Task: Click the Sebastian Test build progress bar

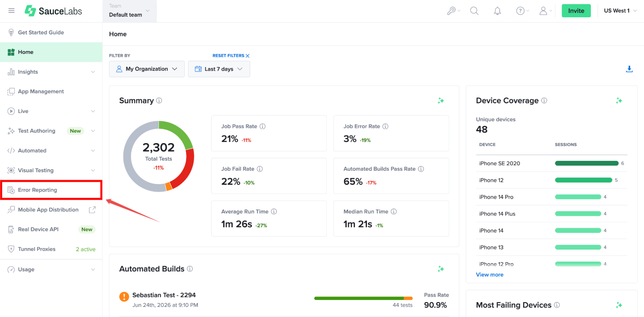Action: click(363, 298)
